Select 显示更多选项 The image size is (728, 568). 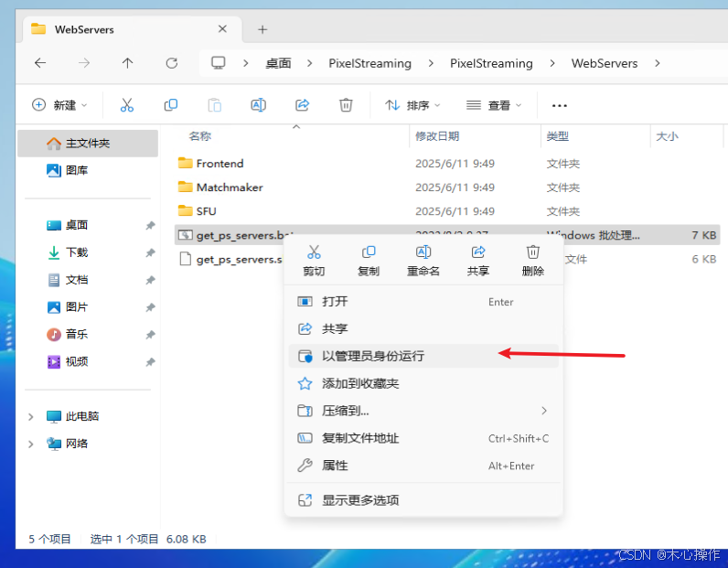[x=423, y=500]
